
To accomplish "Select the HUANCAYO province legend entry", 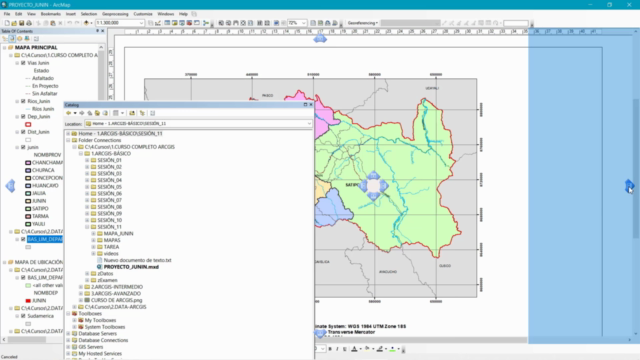I will (x=45, y=186).
